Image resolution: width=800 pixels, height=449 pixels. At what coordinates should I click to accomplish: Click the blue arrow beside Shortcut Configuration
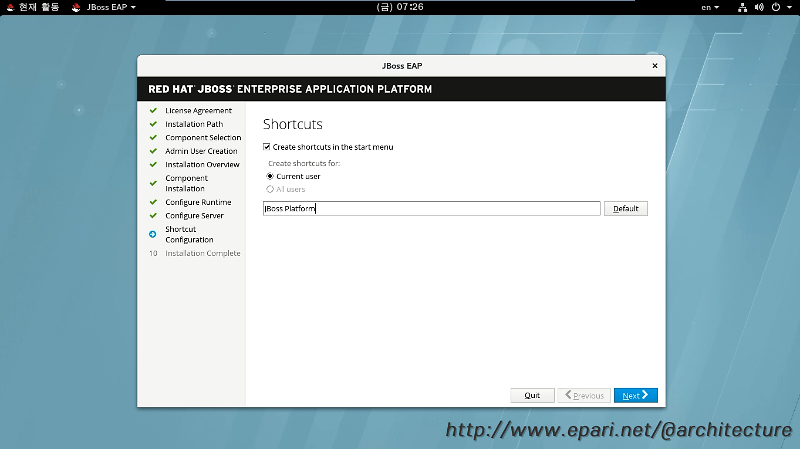[153, 234]
